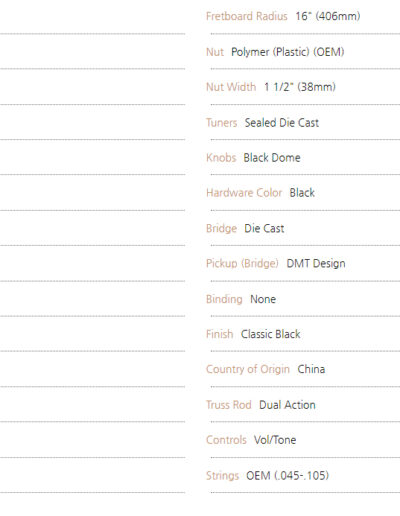Click the Hardware Color label
The image size is (400, 516).
click(244, 193)
